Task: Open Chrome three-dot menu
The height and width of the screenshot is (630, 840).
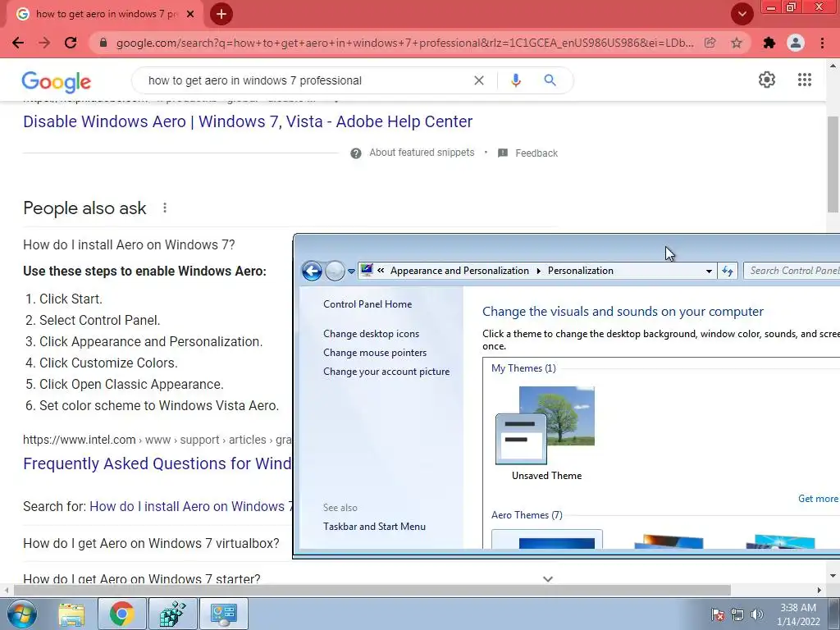Action: pyautogui.click(x=822, y=43)
